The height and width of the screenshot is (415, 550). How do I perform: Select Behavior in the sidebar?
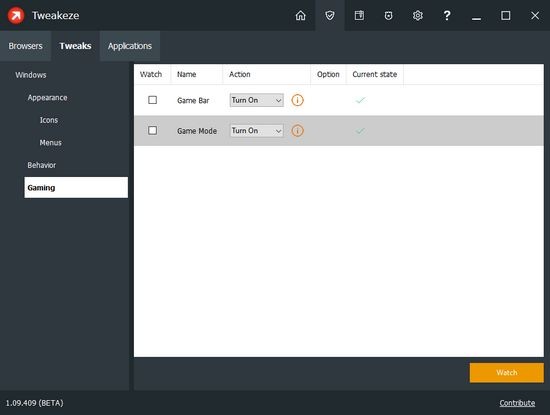42,165
